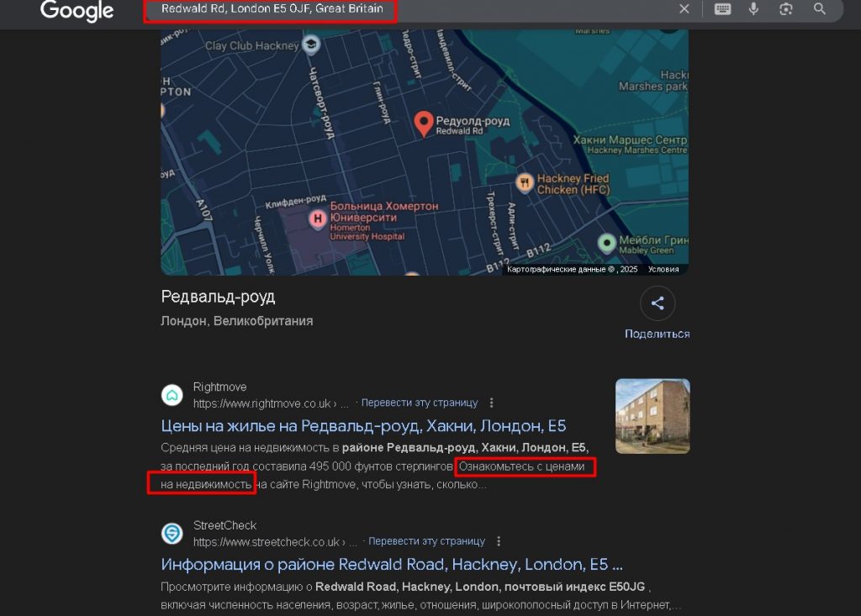Open the Условия terms link on map
This screenshot has width=861, height=616.
663,269
